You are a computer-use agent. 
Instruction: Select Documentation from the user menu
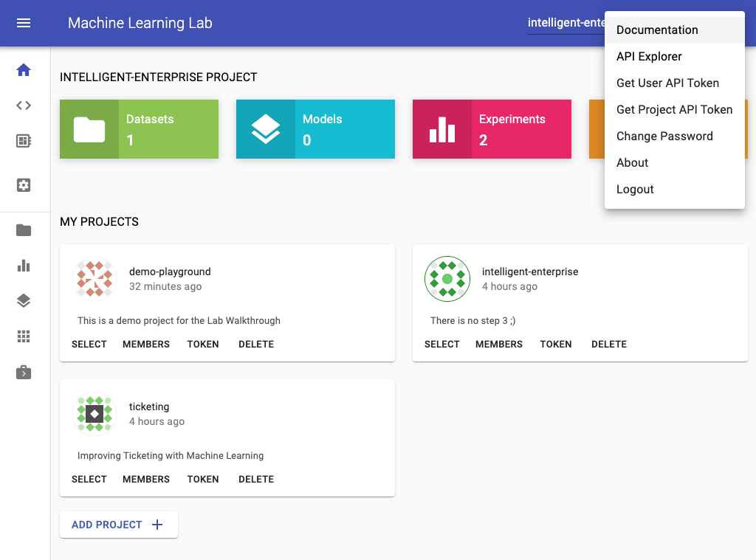tap(657, 30)
